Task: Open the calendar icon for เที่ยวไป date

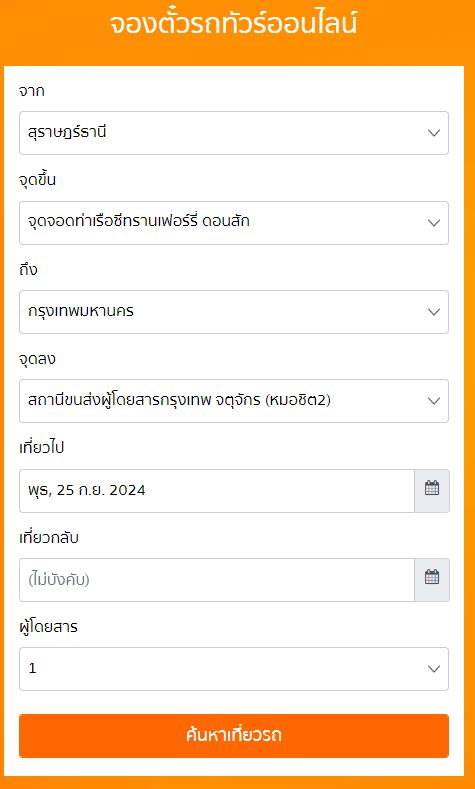Action: [x=432, y=491]
